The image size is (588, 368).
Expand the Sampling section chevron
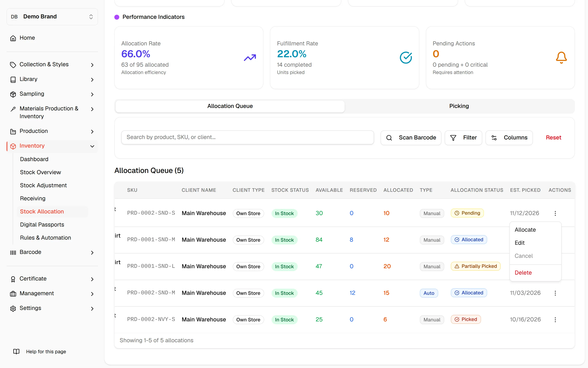(x=92, y=94)
